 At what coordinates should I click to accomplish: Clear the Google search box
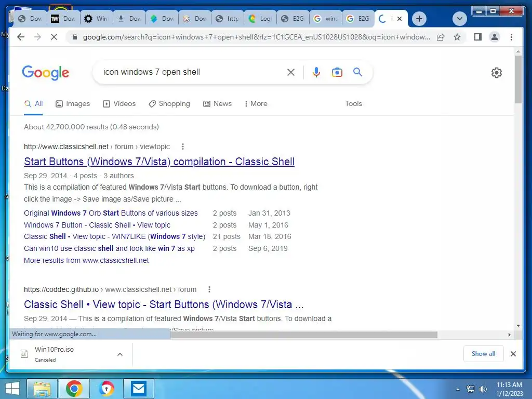[x=291, y=72]
